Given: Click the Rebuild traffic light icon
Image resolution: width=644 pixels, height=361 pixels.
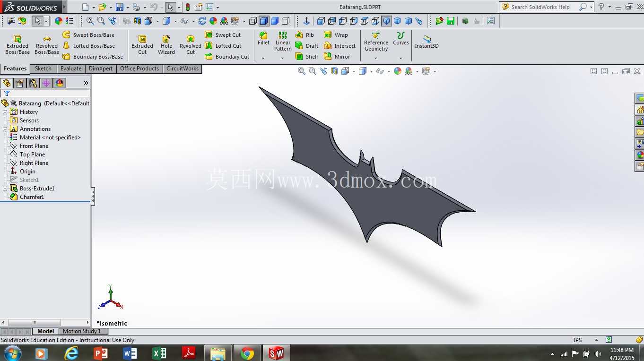Looking at the screenshot, I should [x=188, y=7].
